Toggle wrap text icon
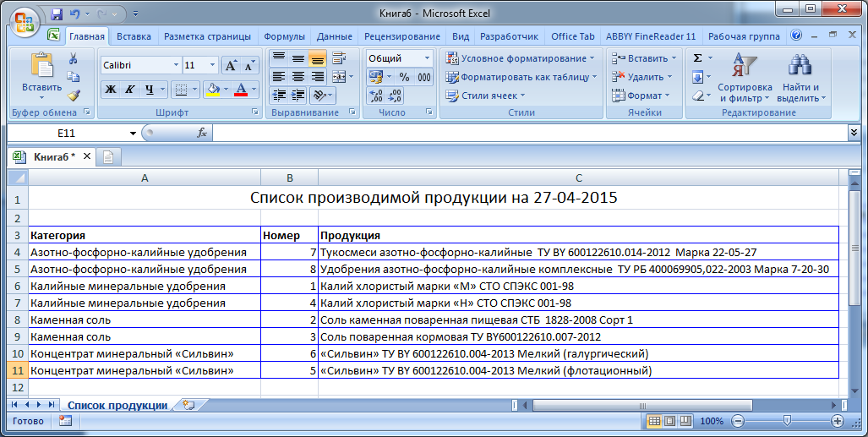Image resolution: width=868 pixels, height=437 pixels. (x=339, y=58)
